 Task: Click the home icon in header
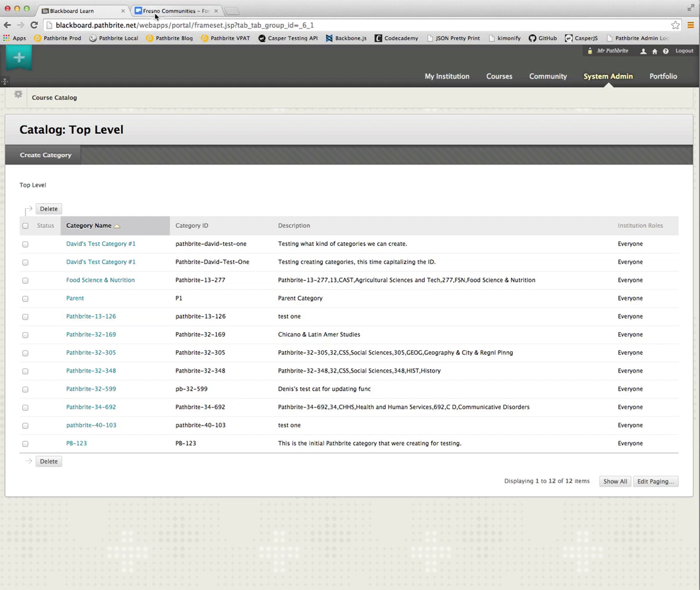click(x=654, y=51)
